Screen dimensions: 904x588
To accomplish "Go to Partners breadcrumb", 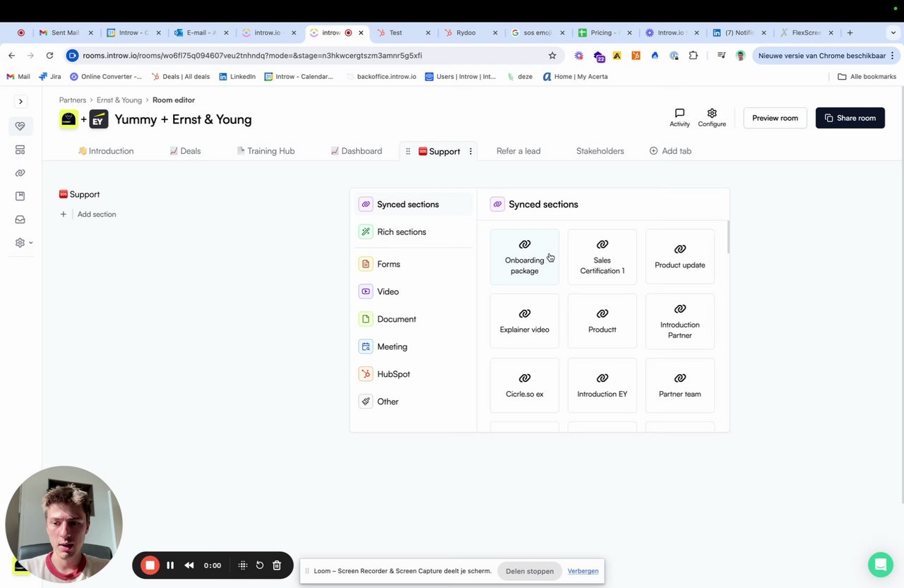I will pos(73,100).
